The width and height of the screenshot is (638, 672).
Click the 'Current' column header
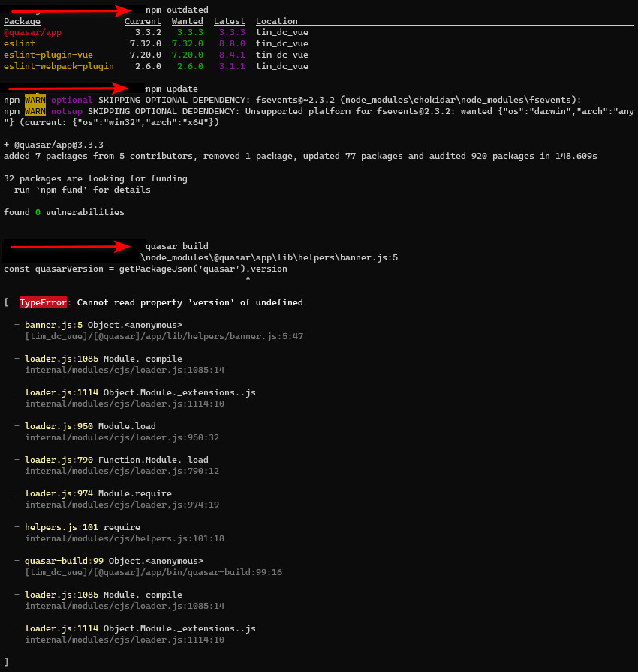[x=143, y=21]
